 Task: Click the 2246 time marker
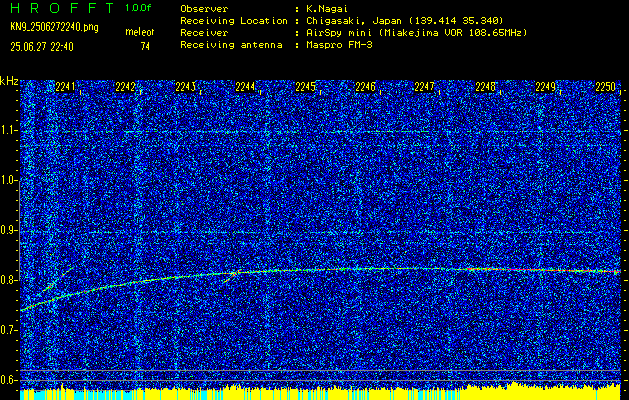(x=365, y=87)
